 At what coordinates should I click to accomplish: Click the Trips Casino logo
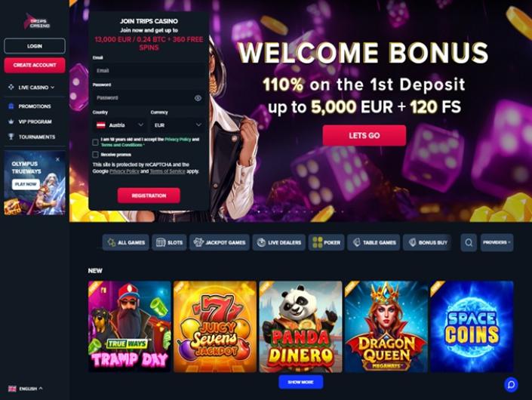(37, 21)
